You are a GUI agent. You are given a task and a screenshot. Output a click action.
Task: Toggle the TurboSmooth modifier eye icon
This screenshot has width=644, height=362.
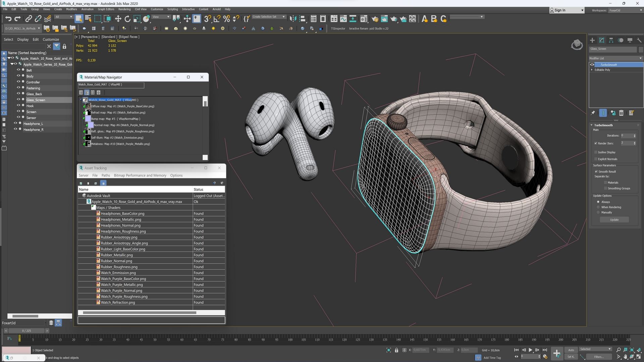click(592, 65)
